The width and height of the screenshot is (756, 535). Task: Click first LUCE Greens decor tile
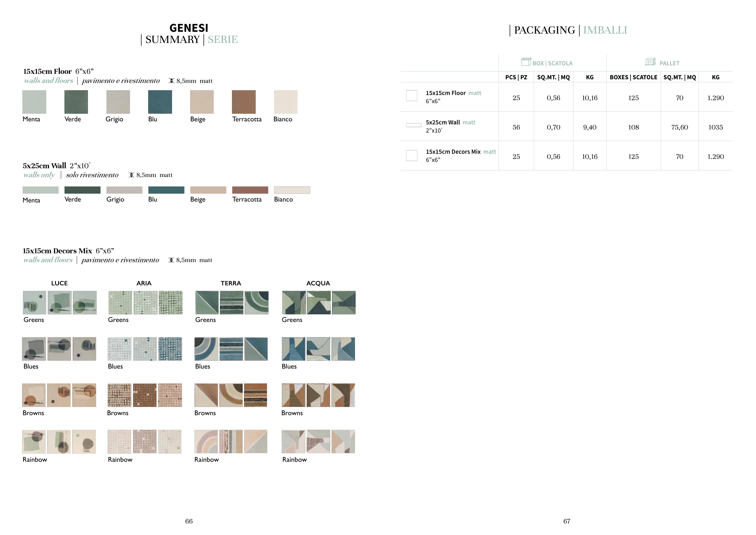(34, 302)
